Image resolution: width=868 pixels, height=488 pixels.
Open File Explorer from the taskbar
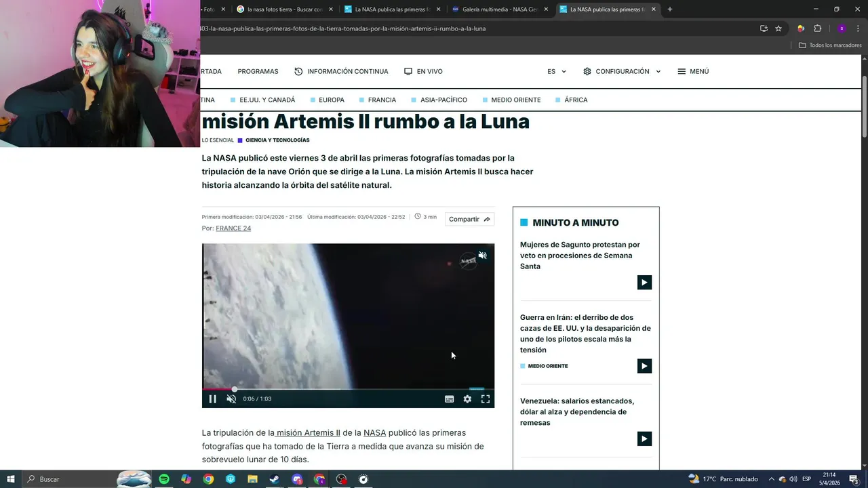point(252,479)
